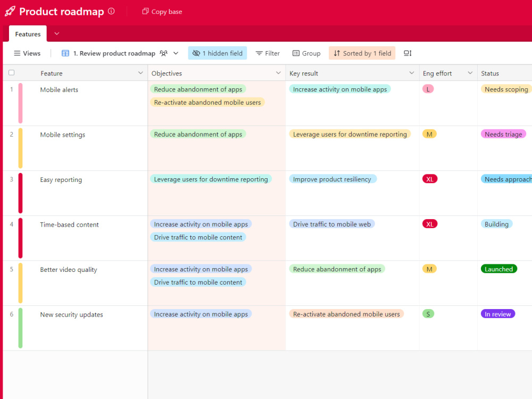532x399 pixels.
Task: Open the info icon next to Product roadmap
Action: point(111,11)
